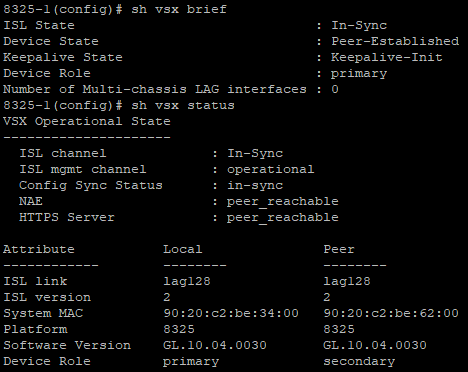Click the 'sh vsx status' command text

[x=183, y=105]
